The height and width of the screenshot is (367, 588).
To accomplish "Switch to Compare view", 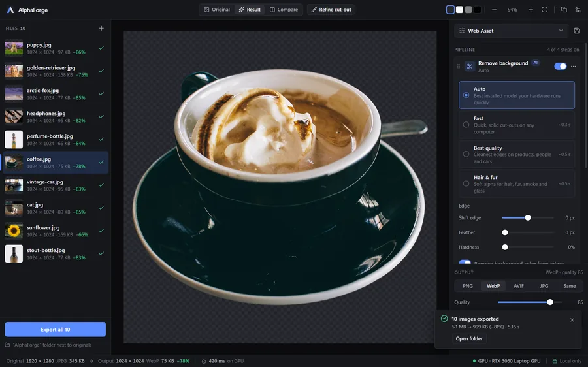I will pos(284,10).
